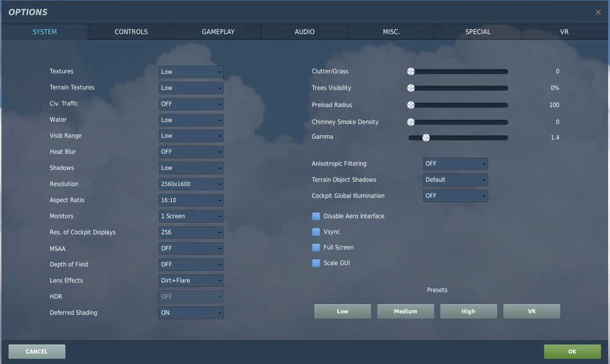Switch to the CONTROLS tab
Screen dimensions: 610x364
pyautogui.click(x=131, y=32)
